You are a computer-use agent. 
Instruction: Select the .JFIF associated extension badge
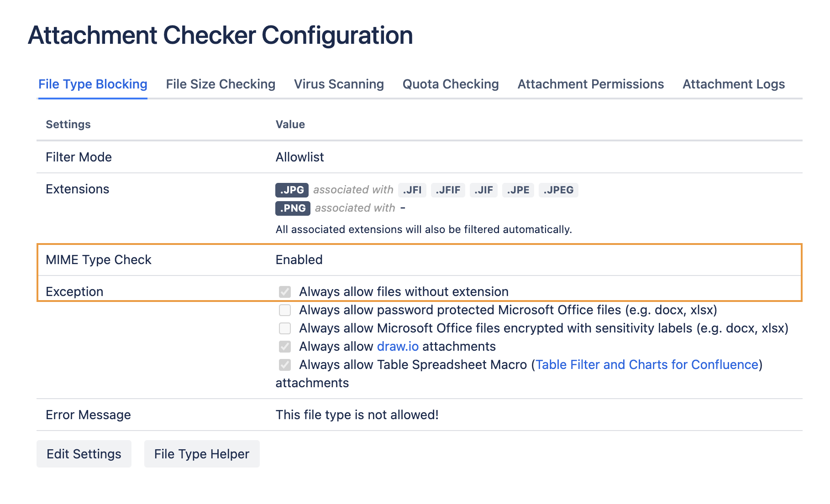pyautogui.click(x=448, y=190)
